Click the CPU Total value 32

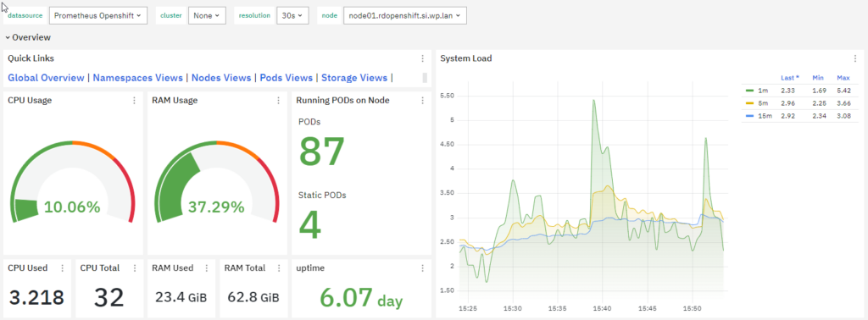[x=108, y=297]
